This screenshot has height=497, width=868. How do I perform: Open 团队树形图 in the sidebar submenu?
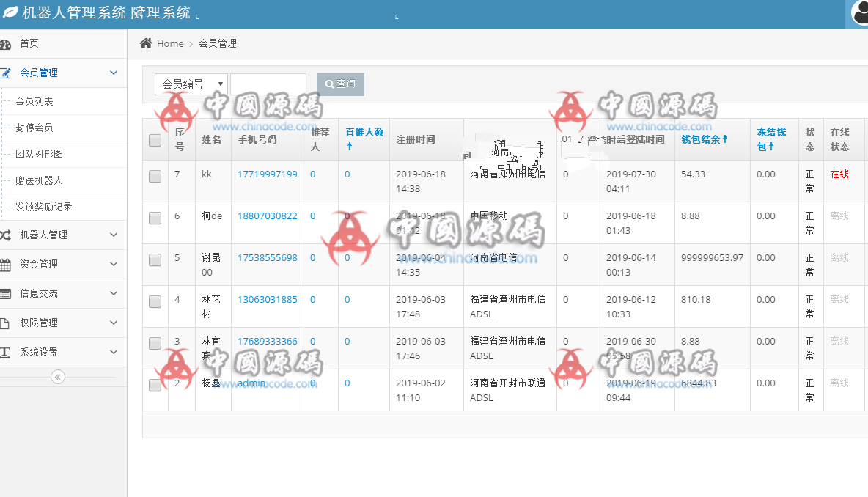point(40,154)
